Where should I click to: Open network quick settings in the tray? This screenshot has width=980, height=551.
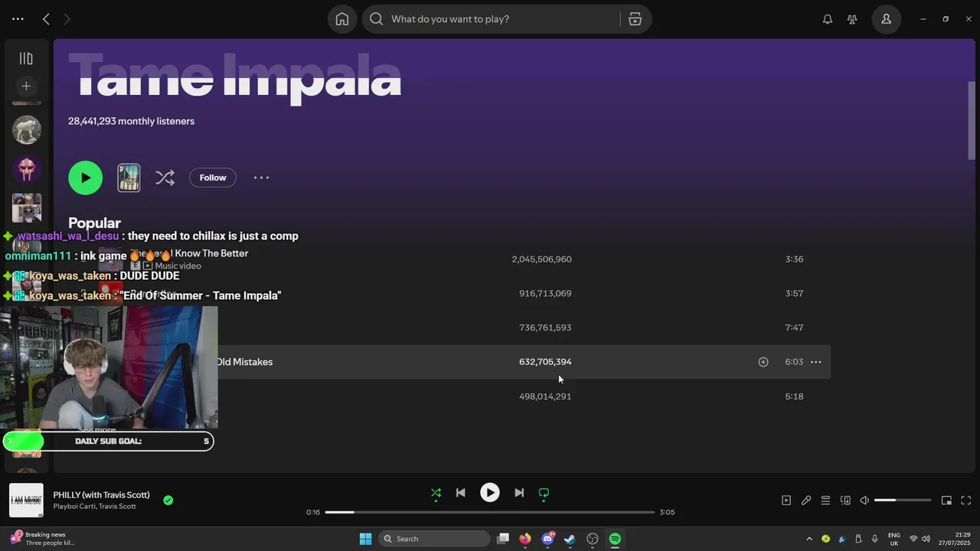(x=913, y=539)
